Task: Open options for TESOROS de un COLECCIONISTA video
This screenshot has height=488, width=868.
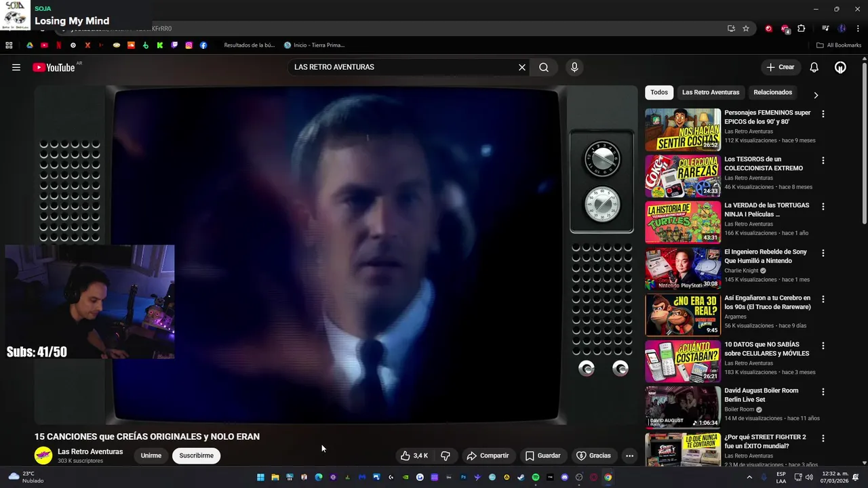Action: (823, 161)
